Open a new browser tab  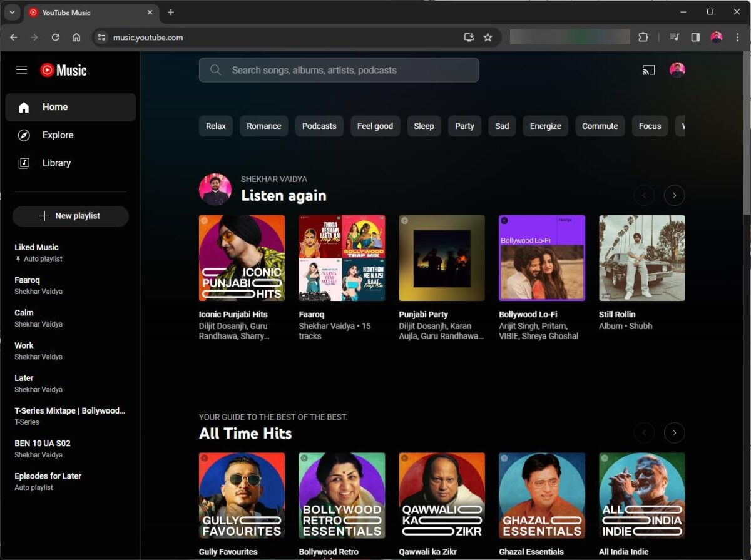(x=171, y=13)
